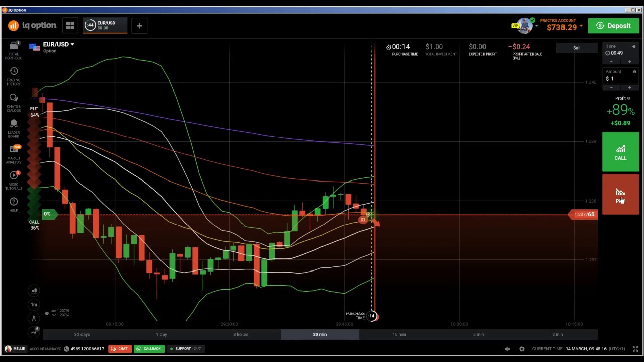The width and height of the screenshot is (644, 362).
Task: Click the VIP user avatar
Action: click(525, 25)
